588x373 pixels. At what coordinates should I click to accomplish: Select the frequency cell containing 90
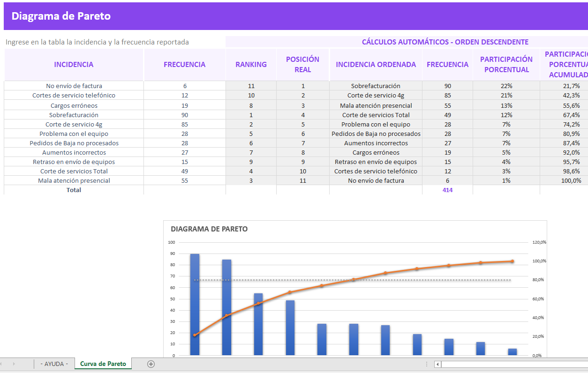pos(447,87)
